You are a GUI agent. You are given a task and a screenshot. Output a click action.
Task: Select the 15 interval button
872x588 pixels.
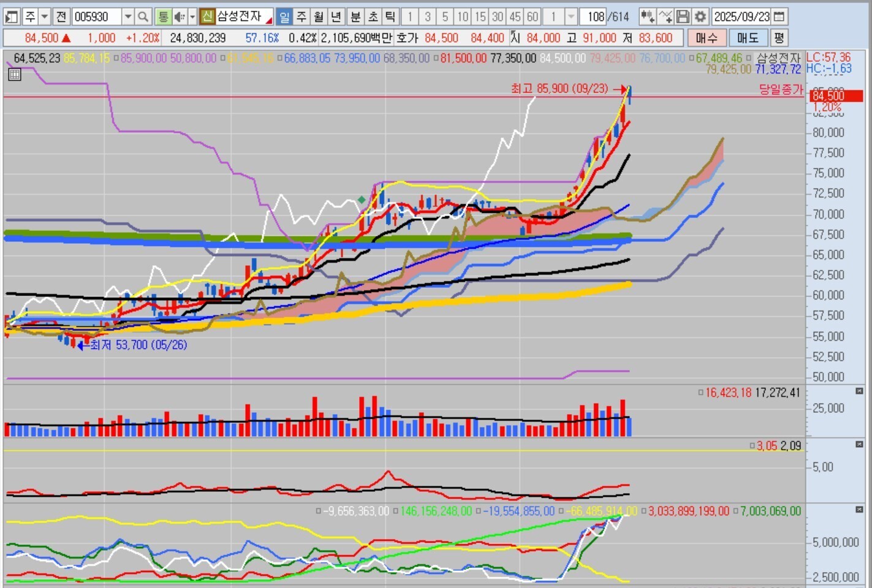[x=480, y=17]
